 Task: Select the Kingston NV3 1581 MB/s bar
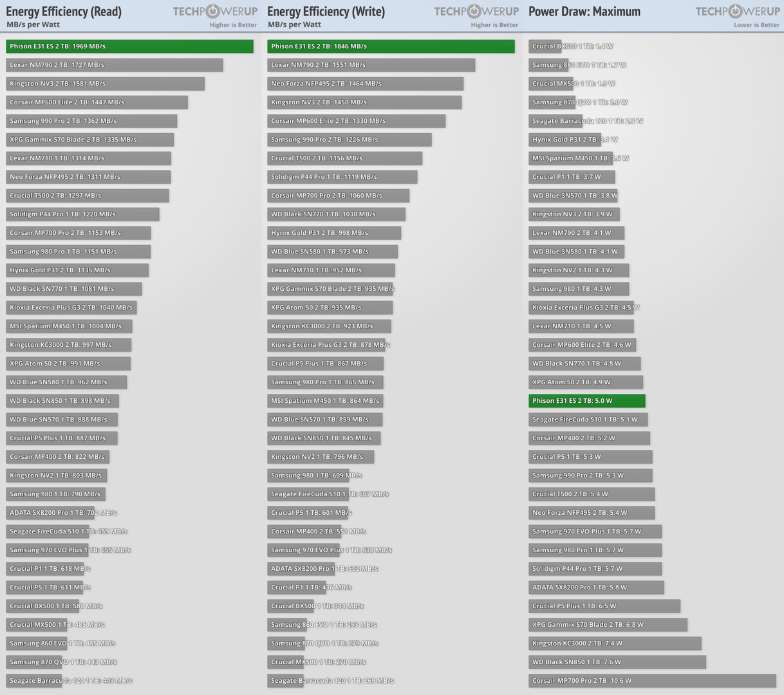[x=105, y=84]
